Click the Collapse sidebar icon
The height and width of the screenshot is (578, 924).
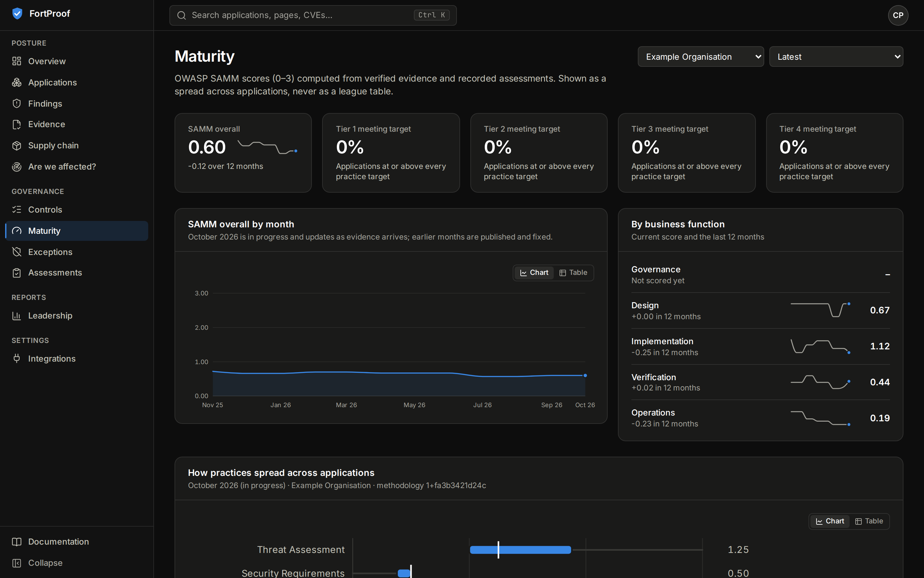click(16, 563)
